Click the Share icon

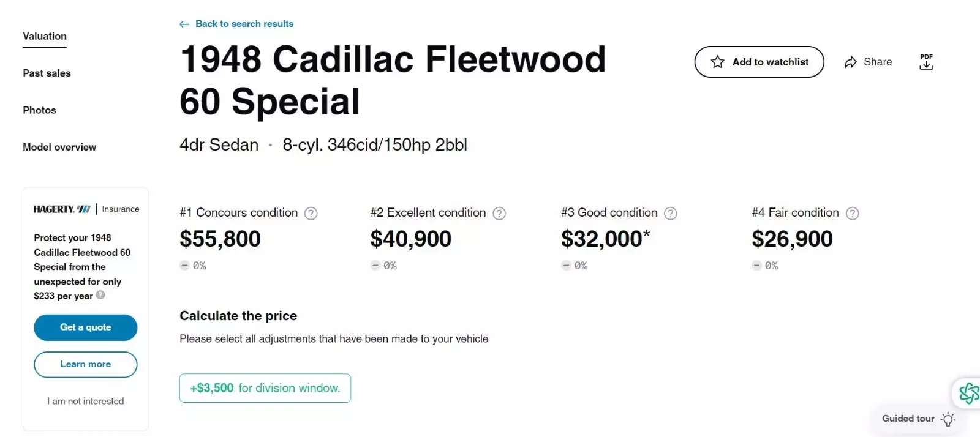[x=850, y=61]
